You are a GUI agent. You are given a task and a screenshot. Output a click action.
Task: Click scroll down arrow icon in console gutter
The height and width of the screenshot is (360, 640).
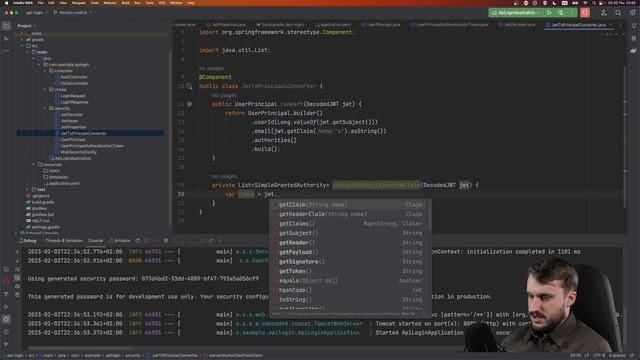click(x=17, y=261)
